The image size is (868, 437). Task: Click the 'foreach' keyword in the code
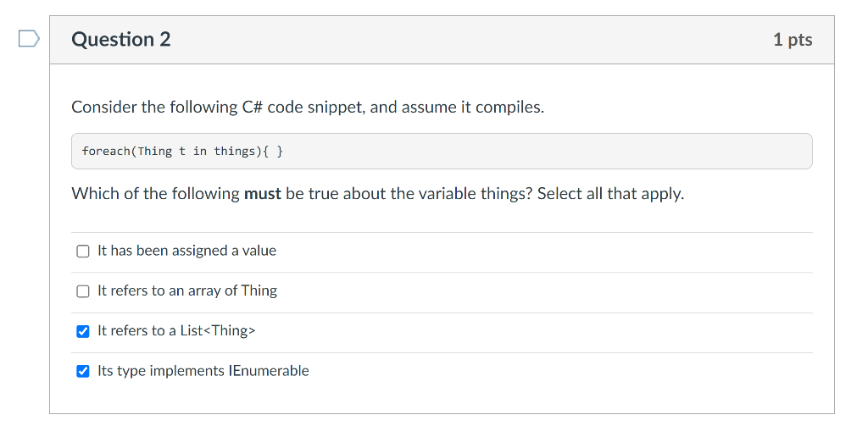(x=106, y=151)
